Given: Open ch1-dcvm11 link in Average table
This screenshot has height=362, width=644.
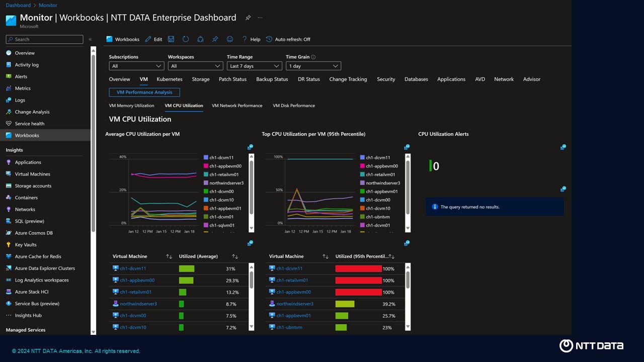Looking at the screenshot, I should point(133,268).
